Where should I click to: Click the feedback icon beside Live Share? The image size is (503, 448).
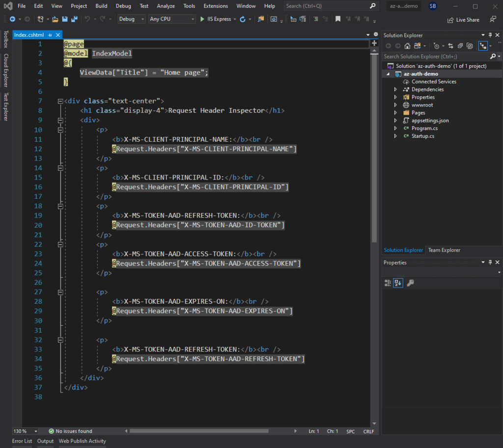(493, 20)
